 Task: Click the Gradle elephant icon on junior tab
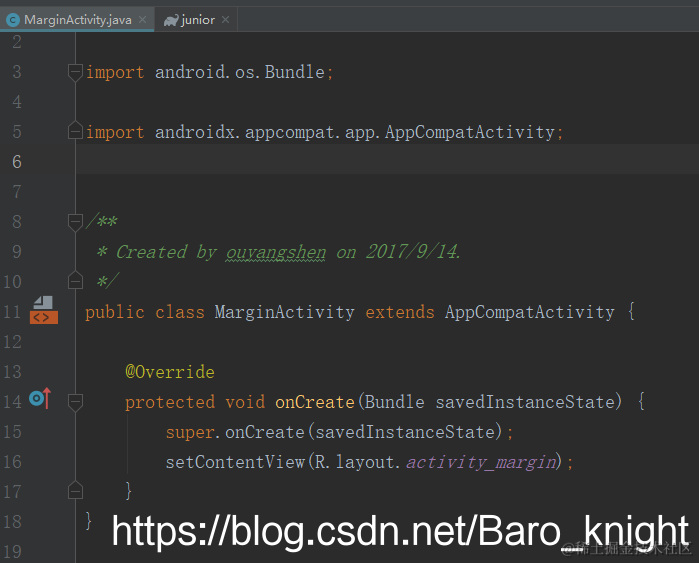click(x=171, y=21)
